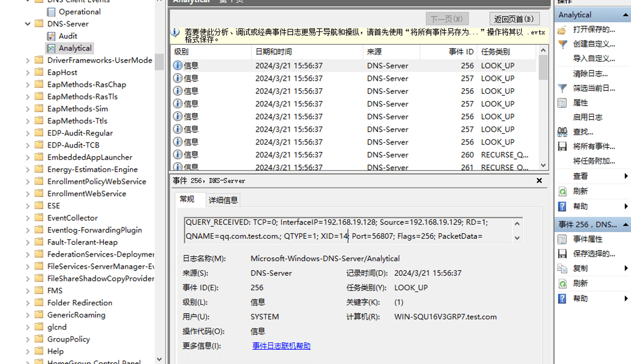The height and width of the screenshot is (364, 631).
Task: Open the 事件日志联机帮助 link
Action: click(x=281, y=346)
